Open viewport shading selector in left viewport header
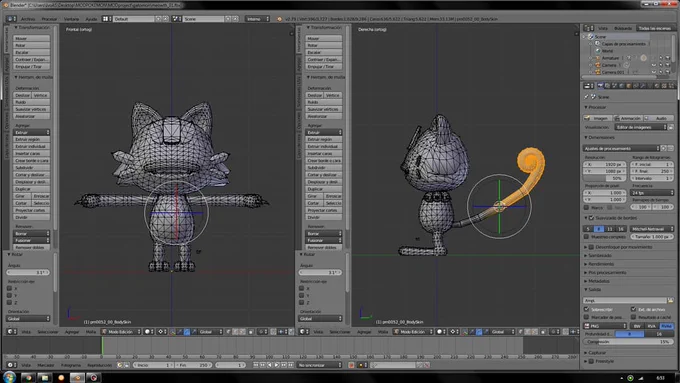This screenshot has height=383, width=680. tap(149, 332)
